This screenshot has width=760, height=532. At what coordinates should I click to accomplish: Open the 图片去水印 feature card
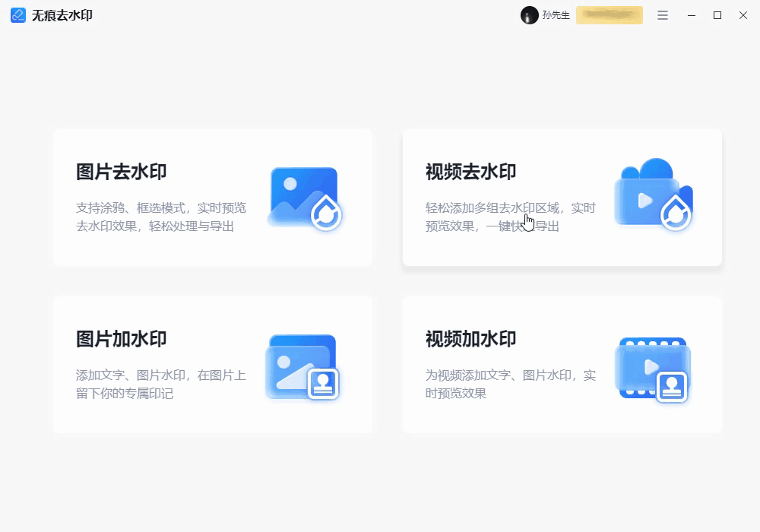tap(212, 197)
